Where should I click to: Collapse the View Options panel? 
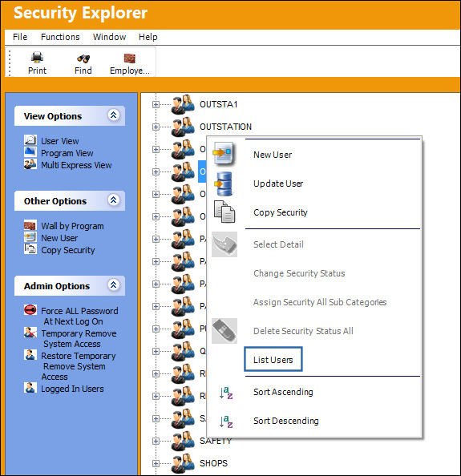coord(113,115)
